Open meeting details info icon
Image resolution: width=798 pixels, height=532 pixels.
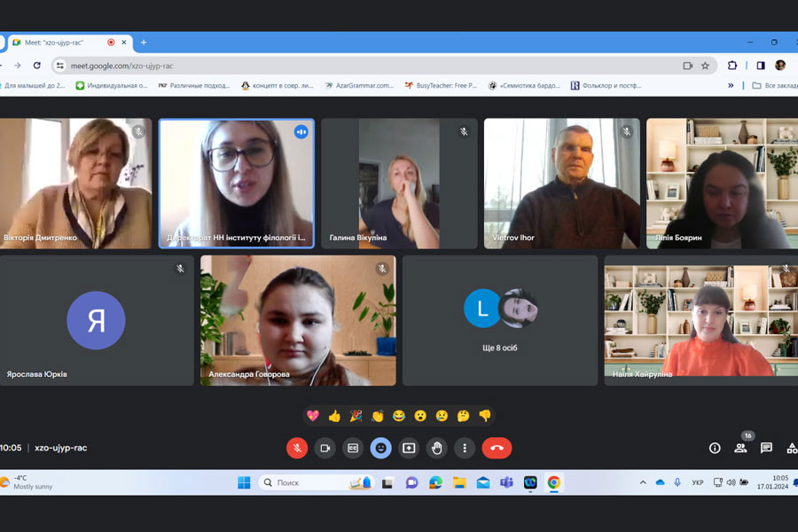point(715,448)
